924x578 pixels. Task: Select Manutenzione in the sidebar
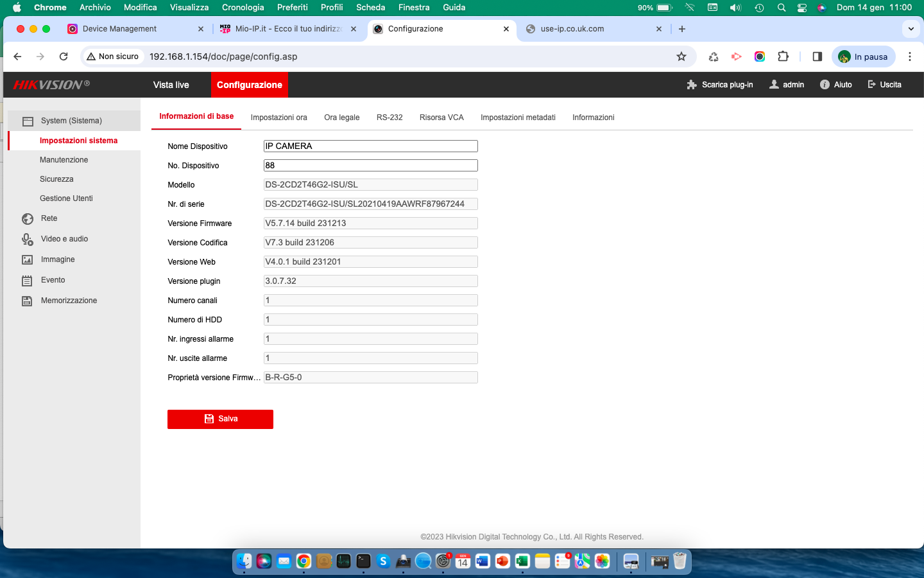point(64,160)
